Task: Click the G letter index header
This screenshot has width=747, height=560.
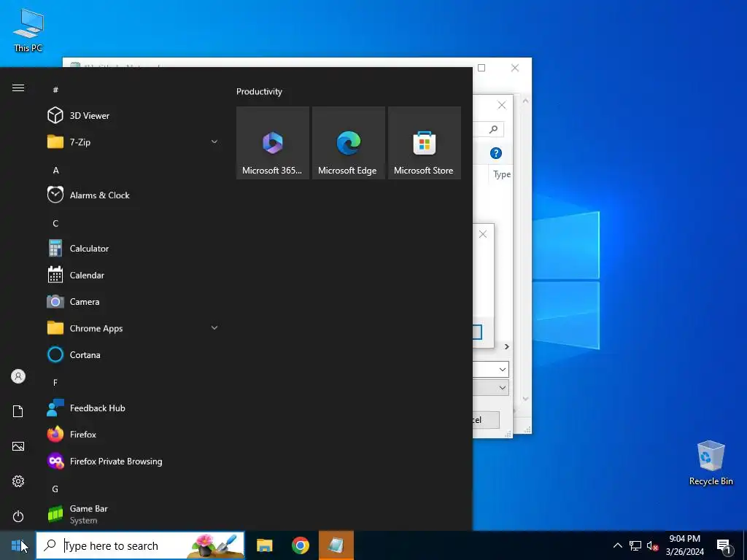Action: click(x=55, y=489)
